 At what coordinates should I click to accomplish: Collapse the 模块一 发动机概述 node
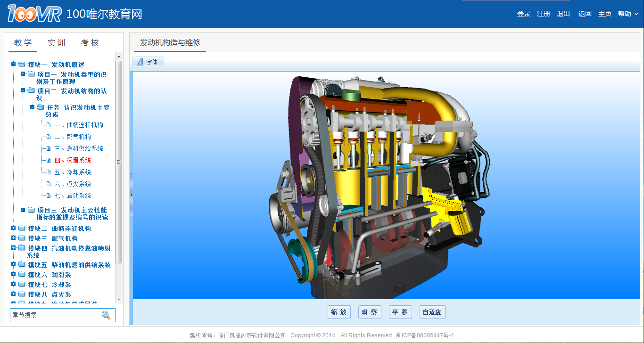click(x=14, y=64)
